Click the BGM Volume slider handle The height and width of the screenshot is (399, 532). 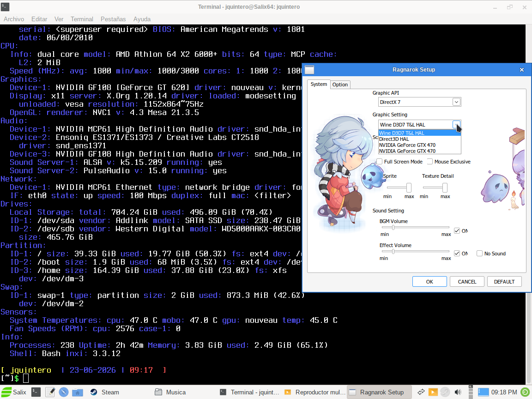tap(393, 227)
